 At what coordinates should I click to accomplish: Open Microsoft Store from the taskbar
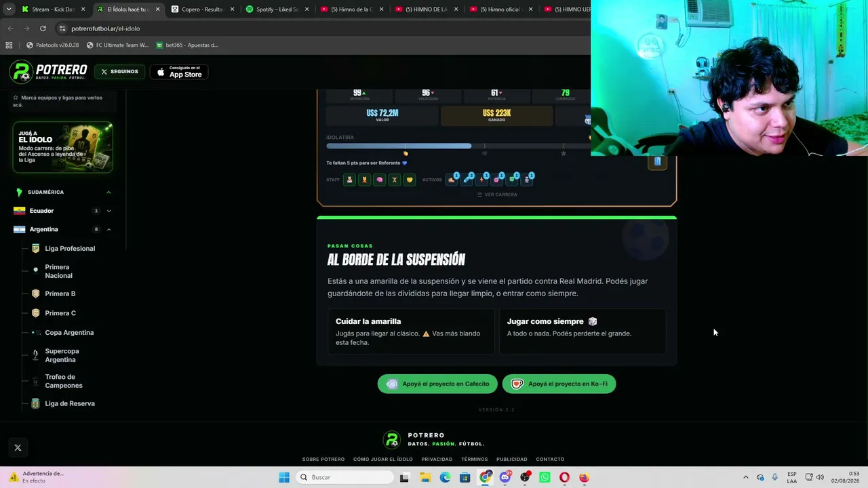pos(465,477)
